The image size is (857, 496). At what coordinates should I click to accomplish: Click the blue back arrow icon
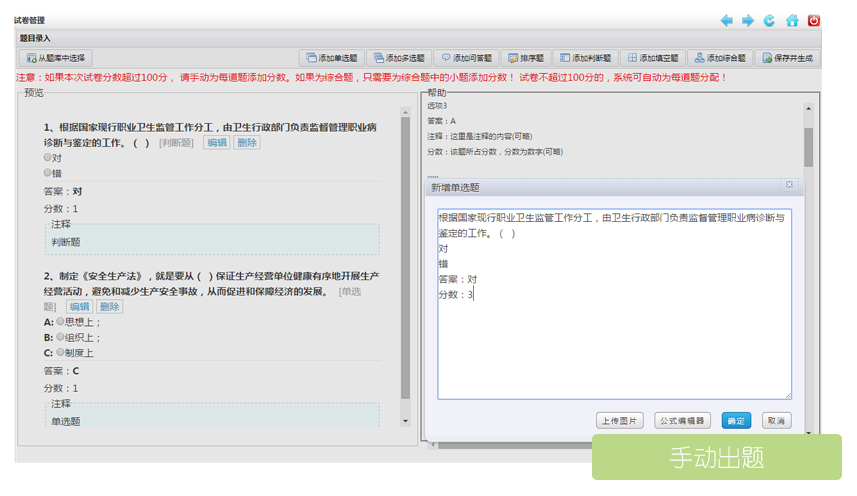tap(726, 20)
